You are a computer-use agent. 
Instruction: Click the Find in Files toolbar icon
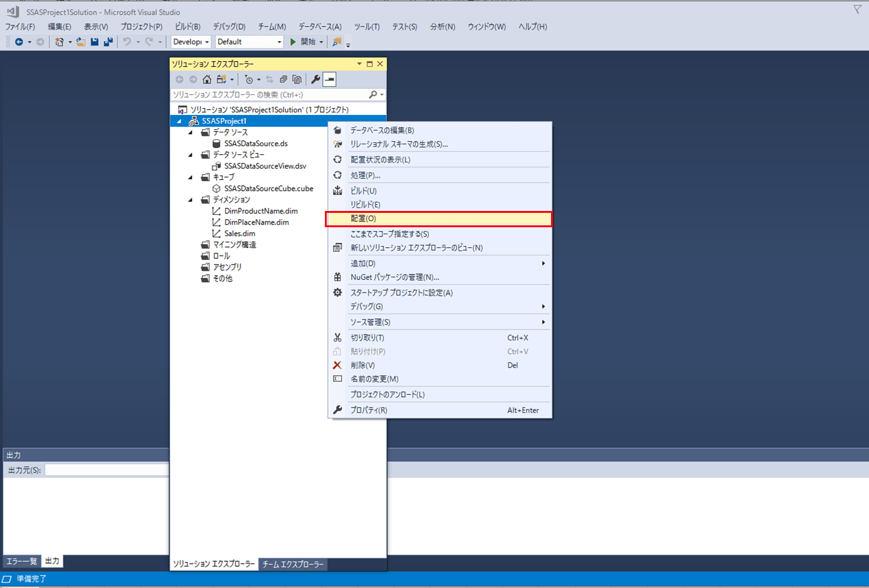[x=337, y=42]
